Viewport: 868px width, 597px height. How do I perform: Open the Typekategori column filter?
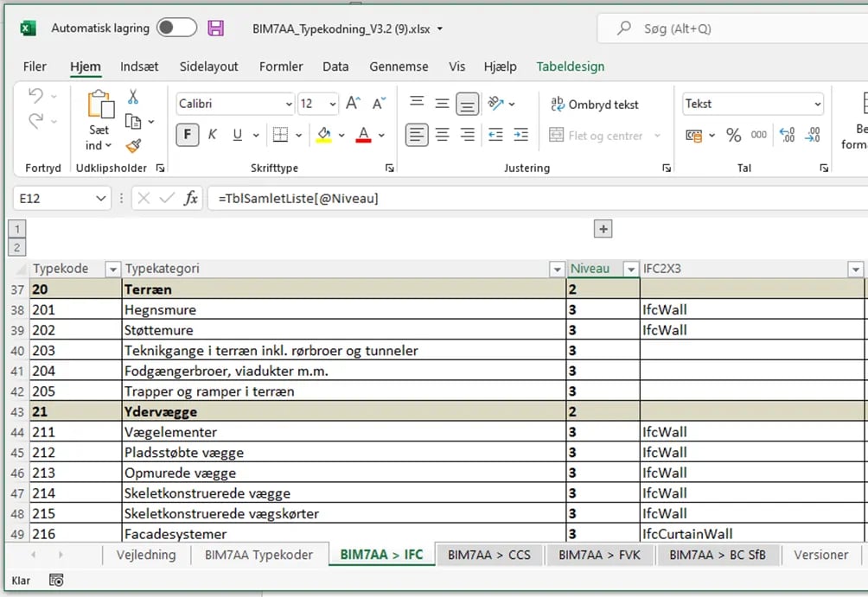pyautogui.click(x=557, y=270)
